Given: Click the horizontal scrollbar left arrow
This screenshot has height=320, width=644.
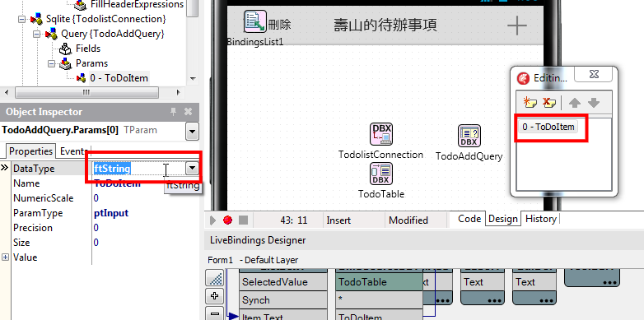Looking at the screenshot, I should click(x=7, y=93).
